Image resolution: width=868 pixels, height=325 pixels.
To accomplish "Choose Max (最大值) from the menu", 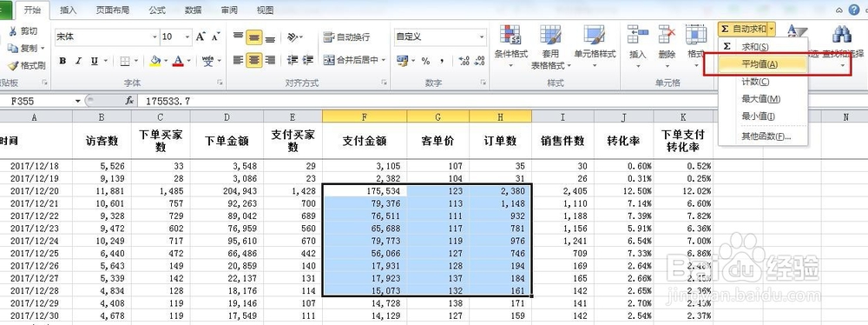I will click(762, 99).
